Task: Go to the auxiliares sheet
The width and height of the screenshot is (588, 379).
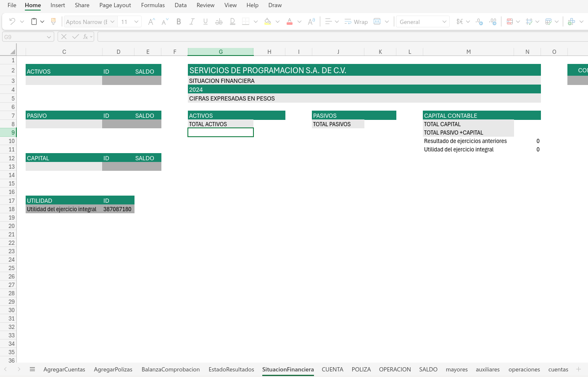Action: [x=488, y=369]
